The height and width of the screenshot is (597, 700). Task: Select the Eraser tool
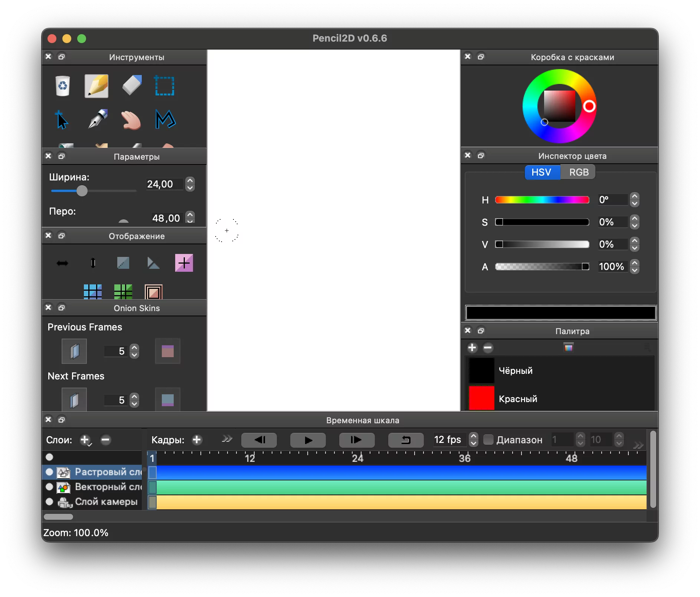[132, 85]
